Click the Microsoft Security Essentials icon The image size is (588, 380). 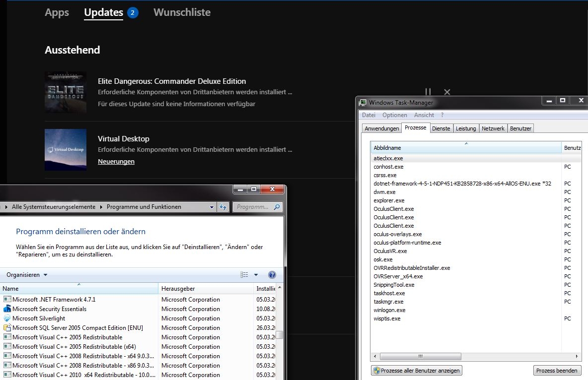click(x=7, y=309)
